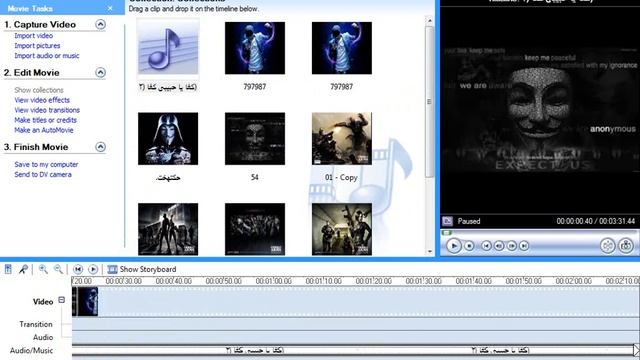The width and height of the screenshot is (640, 360).
Task: Click the 3. Finish Movie heading
Action: [36, 147]
